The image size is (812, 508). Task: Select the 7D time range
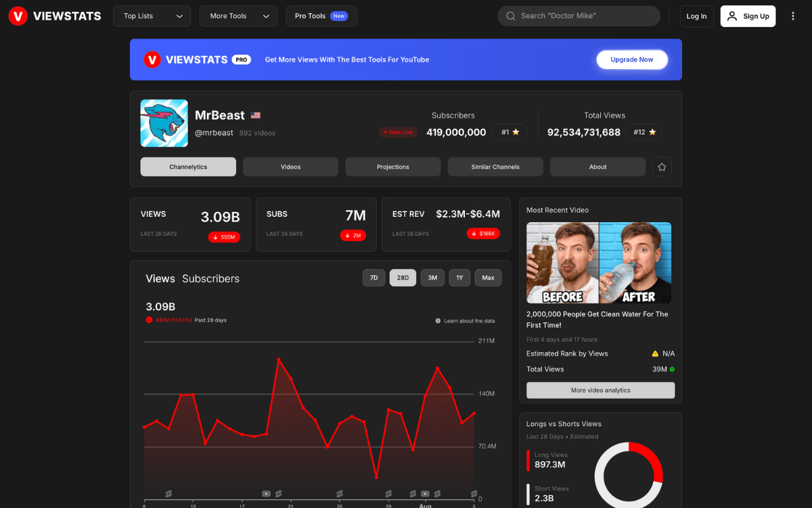[374, 278]
